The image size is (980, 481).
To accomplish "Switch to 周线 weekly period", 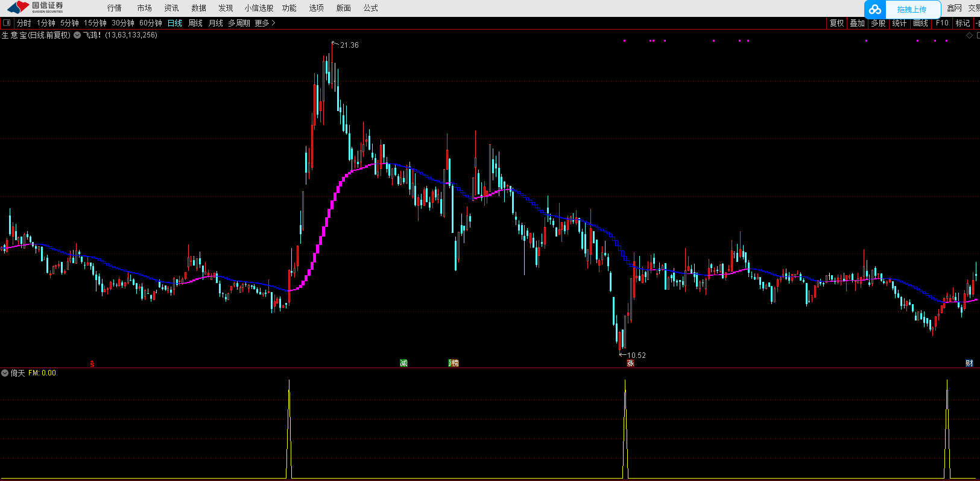I will pos(195,23).
